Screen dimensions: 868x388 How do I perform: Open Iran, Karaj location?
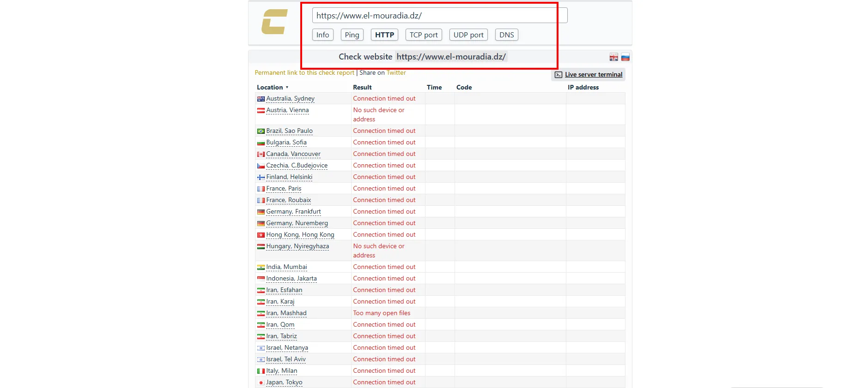point(280,302)
